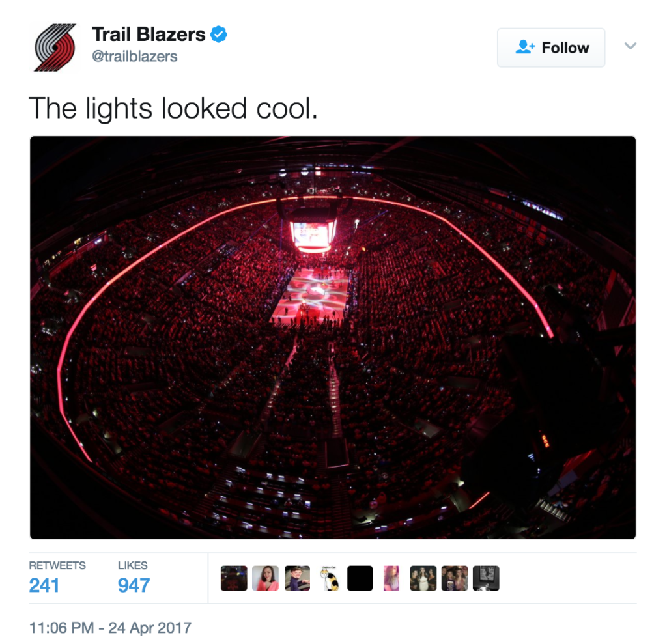Expand the tweet options chevron menu
Screen dimensions: 667x644
(x=631, y=46)
